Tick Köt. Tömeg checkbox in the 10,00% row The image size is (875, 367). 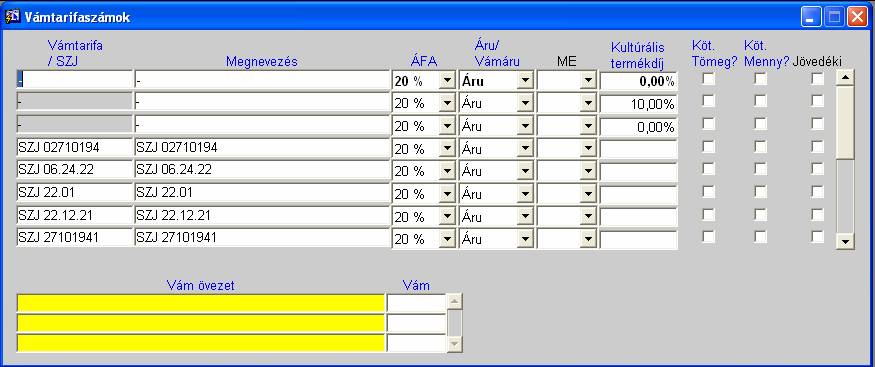coord(709,102)
